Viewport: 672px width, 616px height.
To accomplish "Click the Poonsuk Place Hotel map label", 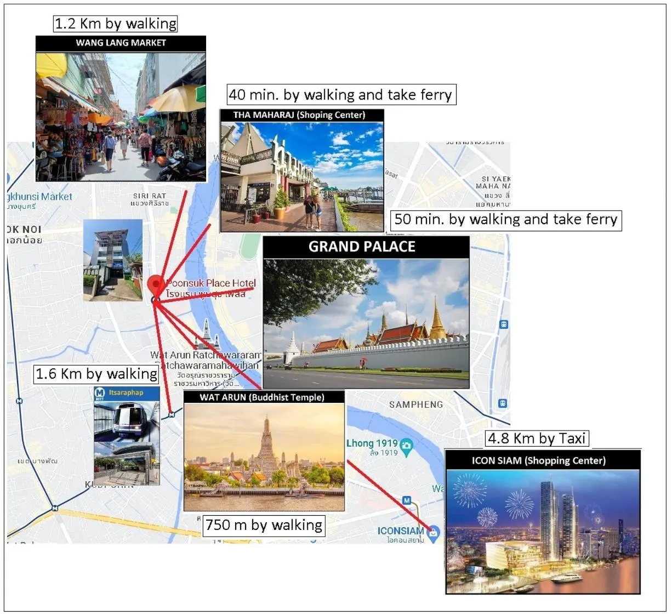I will 211,283.
